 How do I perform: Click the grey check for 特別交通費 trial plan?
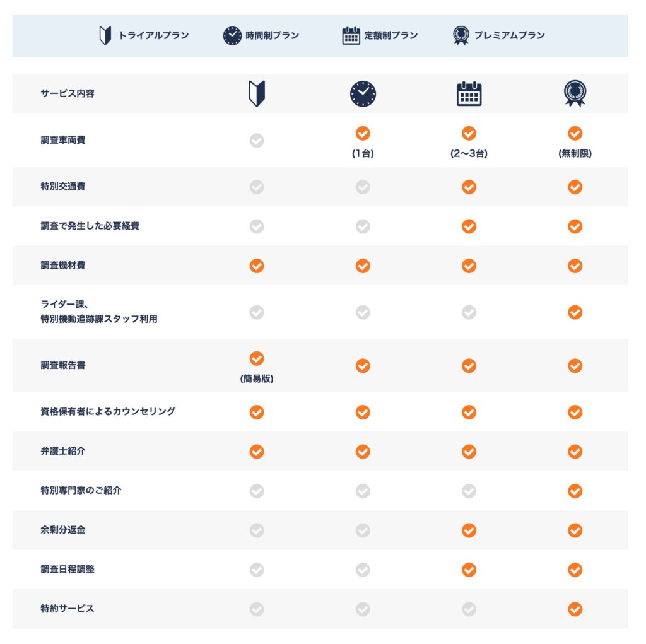point(257,187)
